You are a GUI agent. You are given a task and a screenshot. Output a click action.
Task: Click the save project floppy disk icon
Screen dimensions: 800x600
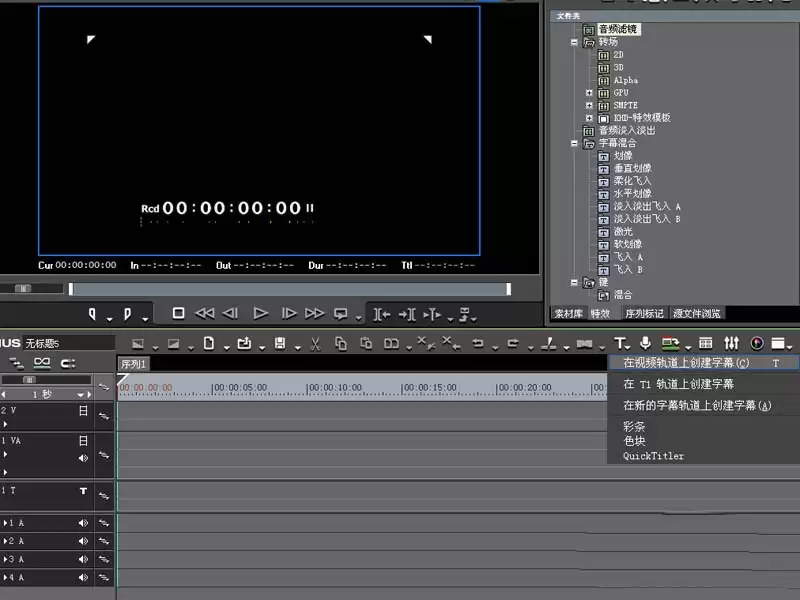click(x=280, y=343)
